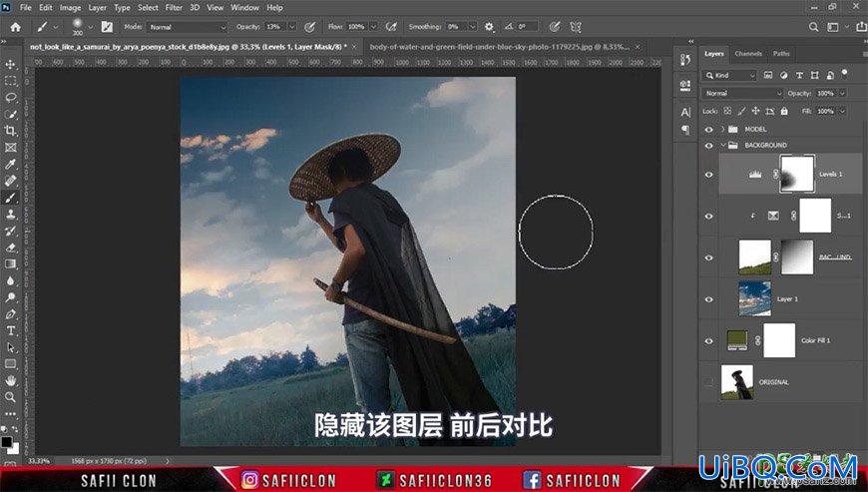Open the layer filter Kind dropdown

point(729,75)
